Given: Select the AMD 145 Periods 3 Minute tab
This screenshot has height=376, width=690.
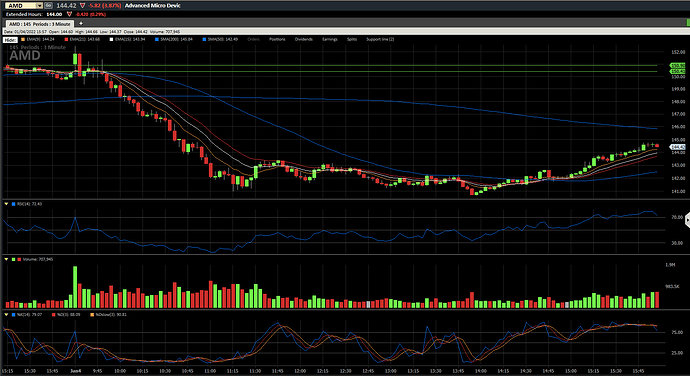Looking at the screenshot, I should (x=40, y=24).
